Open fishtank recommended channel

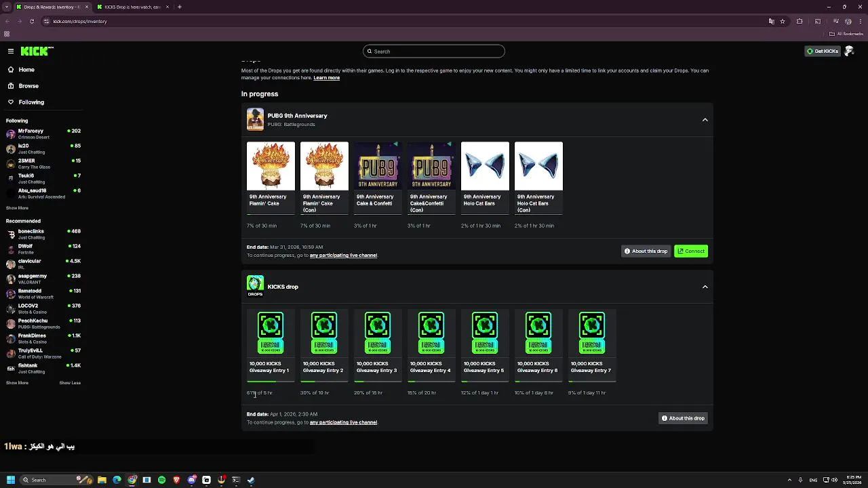[43, 368]
